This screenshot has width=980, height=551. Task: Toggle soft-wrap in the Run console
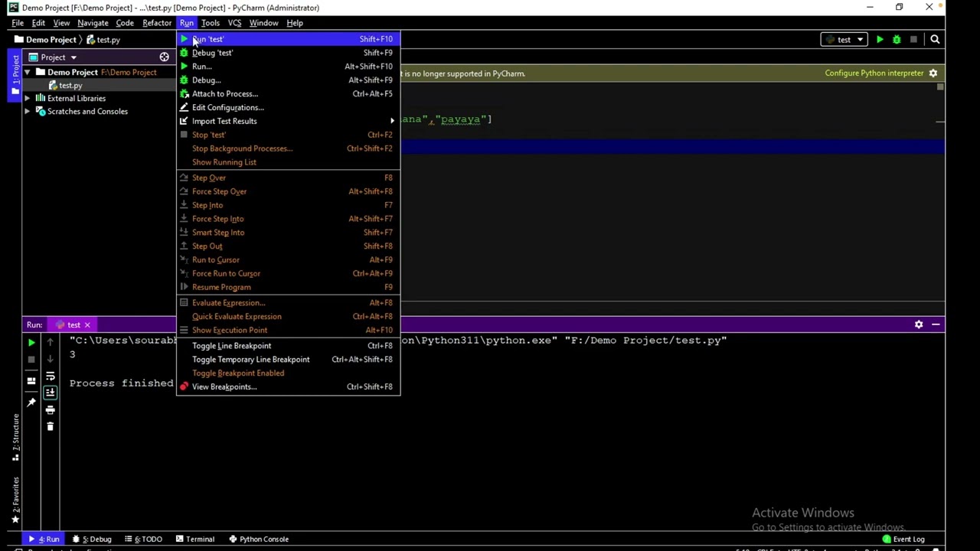click(x=51, y=377)
